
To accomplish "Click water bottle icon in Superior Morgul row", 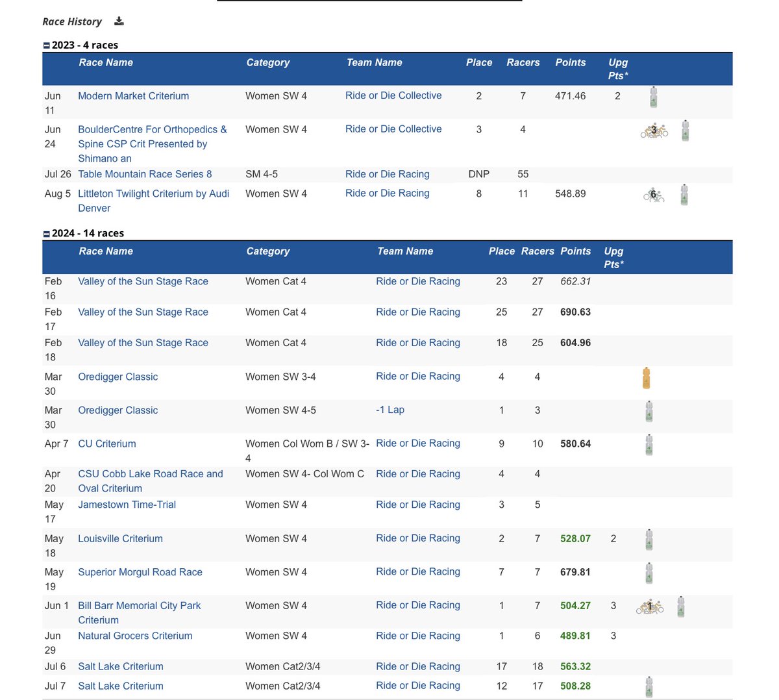I will (x=649, y=573).
